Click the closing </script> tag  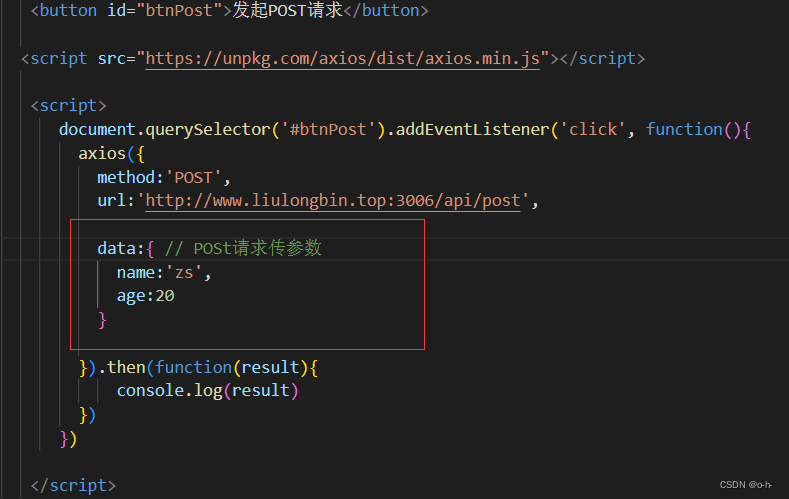[73, 485]
